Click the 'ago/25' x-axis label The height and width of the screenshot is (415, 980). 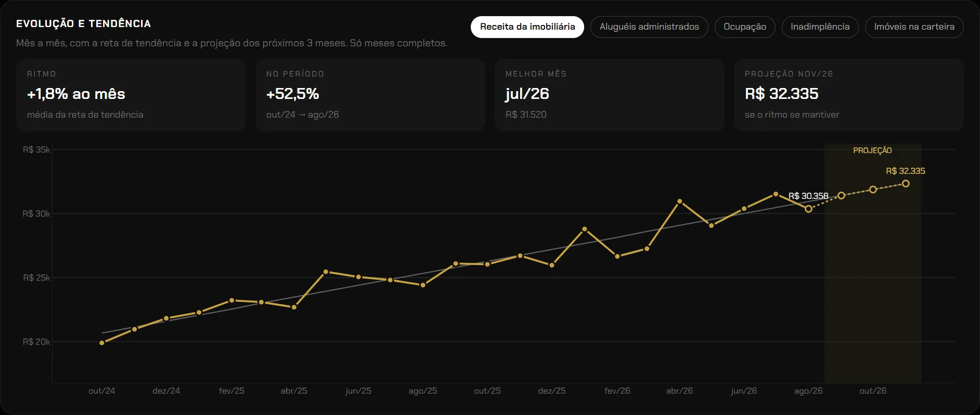click(x=423, y=391)
